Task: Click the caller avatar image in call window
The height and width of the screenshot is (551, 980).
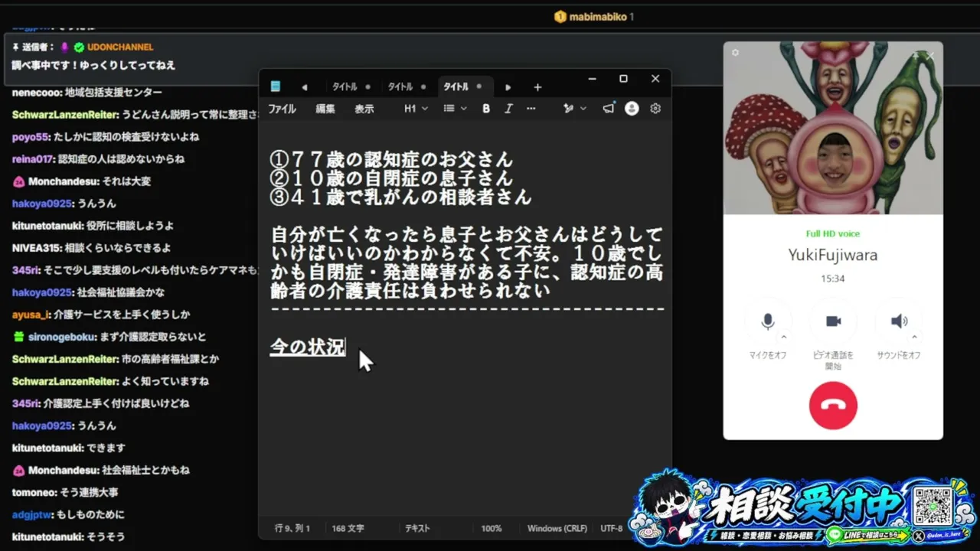Action: click(x=833, y=128)
